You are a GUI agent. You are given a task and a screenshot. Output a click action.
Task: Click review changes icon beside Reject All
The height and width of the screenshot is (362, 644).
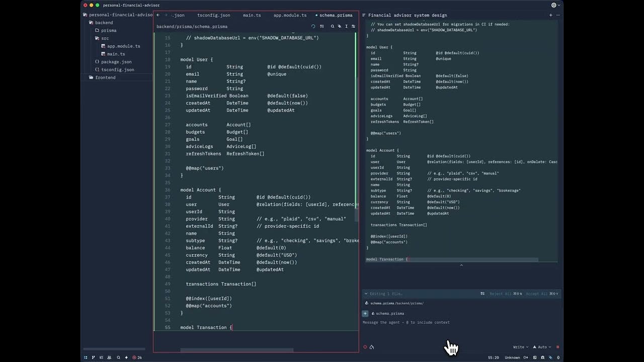(482, 294)
